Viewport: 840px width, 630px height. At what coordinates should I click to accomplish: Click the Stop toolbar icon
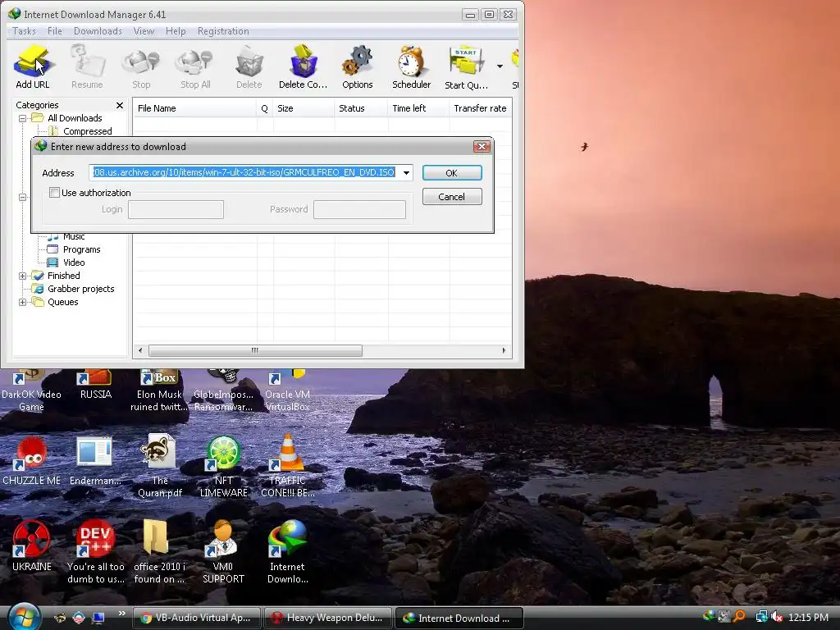(x=141, y=67)
